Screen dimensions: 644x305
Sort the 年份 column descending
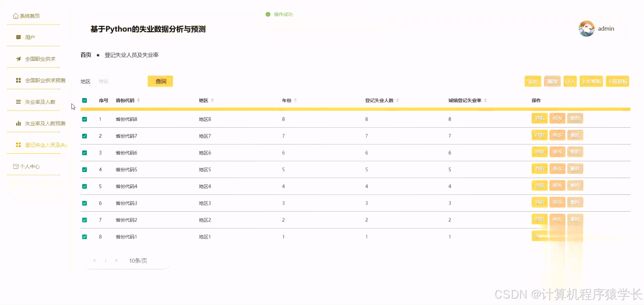click(296, 101)
